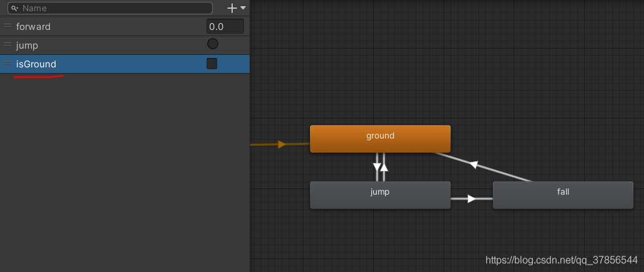Select the ground to jump transition arrow
The width and height of the screenshot is (644, 272).
[x=377, y=167]
